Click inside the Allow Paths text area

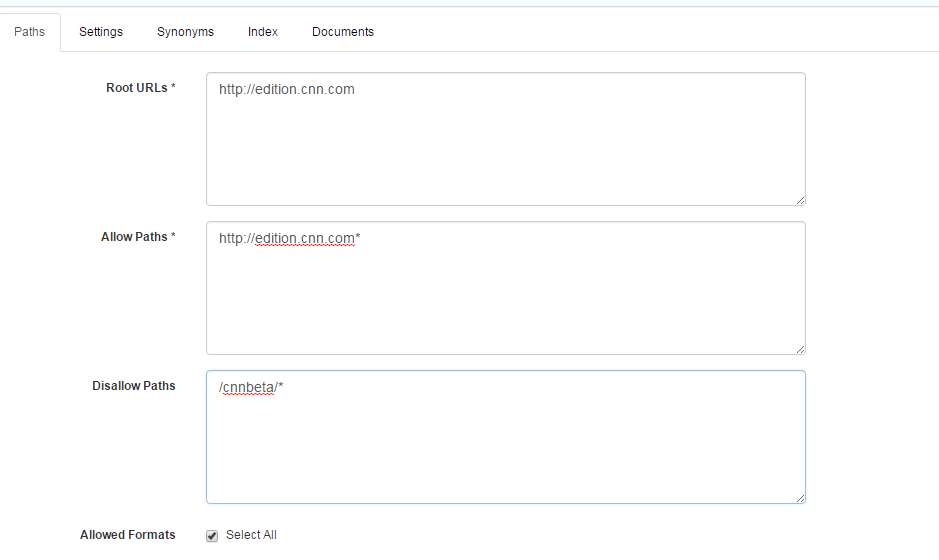(505, 288)
